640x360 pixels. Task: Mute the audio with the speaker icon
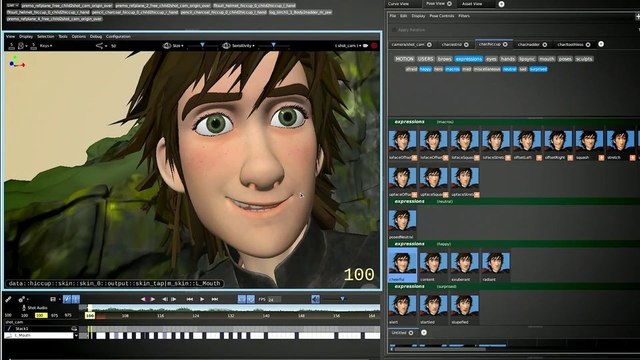coord(316,299)
